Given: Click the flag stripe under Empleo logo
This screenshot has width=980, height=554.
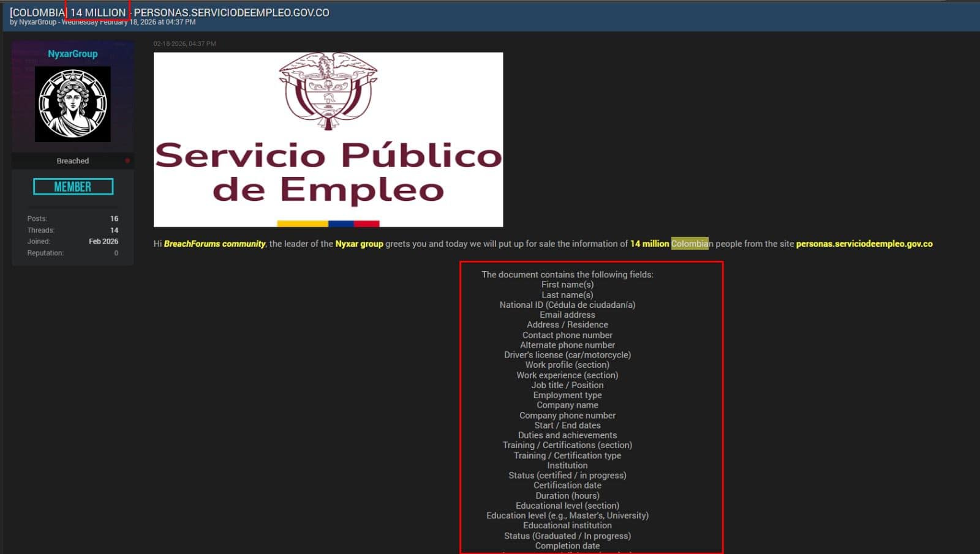Looking at the screenshot, I should tap(328, 223).
